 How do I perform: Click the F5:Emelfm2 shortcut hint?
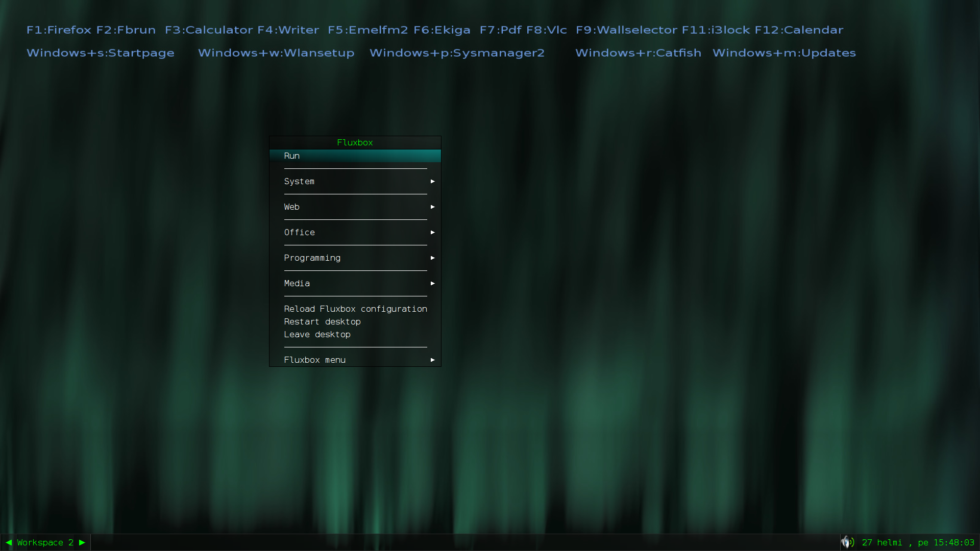[368, 30]
